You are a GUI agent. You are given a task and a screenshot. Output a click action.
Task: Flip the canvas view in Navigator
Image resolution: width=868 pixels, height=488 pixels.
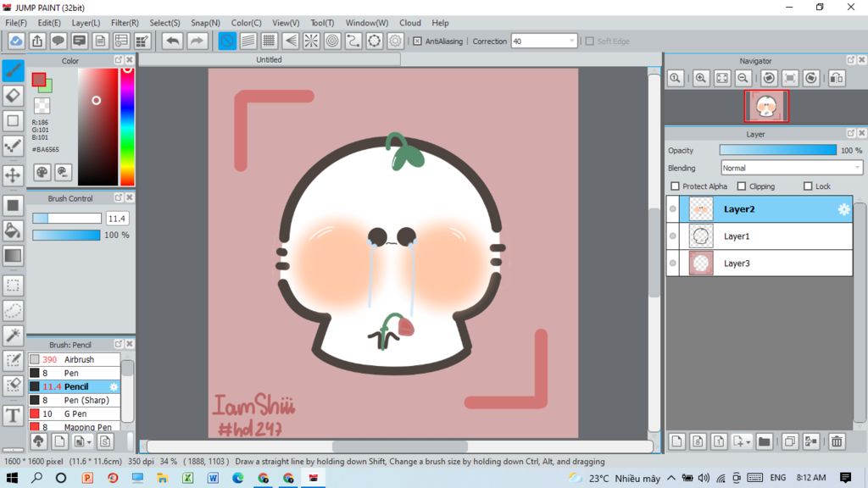(x=837, y=78)
